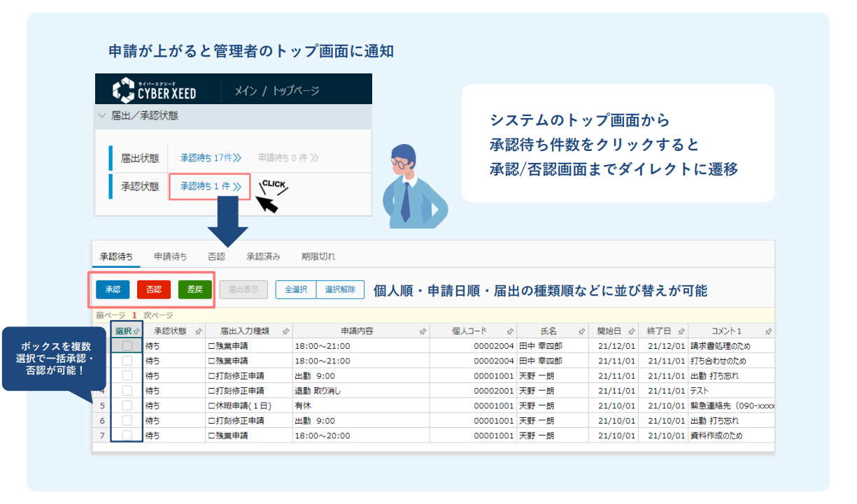The image size is (857, 504).
Task: Click the pin icon in 届出入力種類 column header
Action: [x=285, y=331]
